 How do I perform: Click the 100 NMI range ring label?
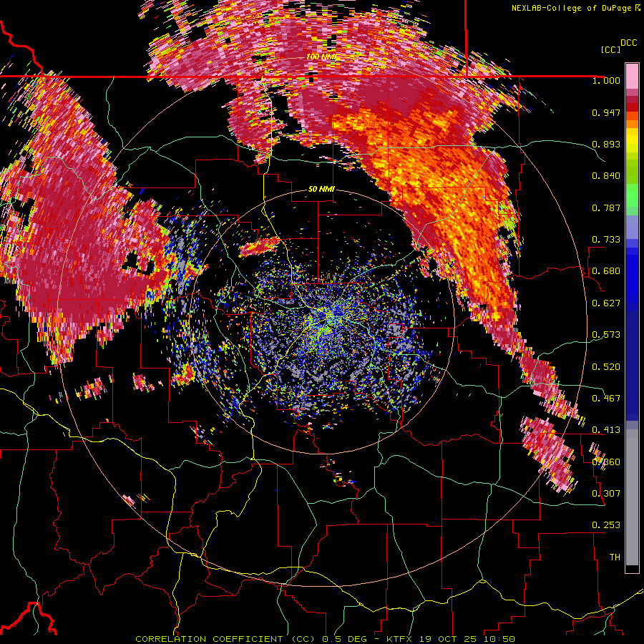tap(321, 57)
